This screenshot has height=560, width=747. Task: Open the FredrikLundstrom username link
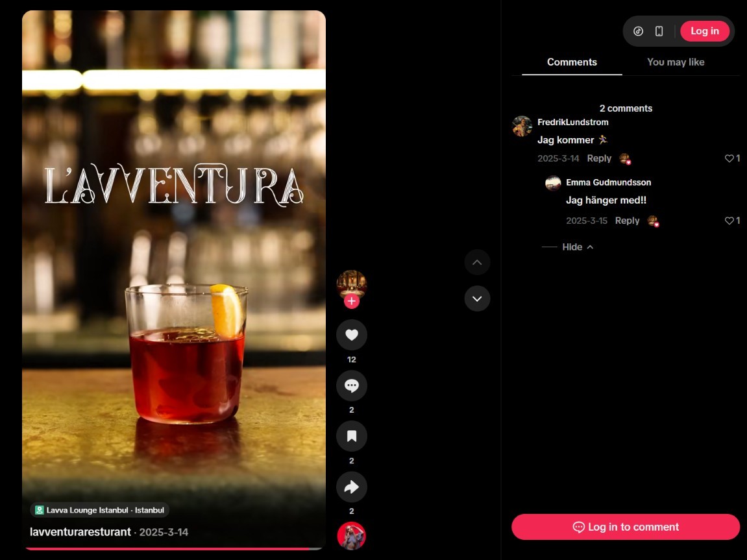(x=572, y=122)
